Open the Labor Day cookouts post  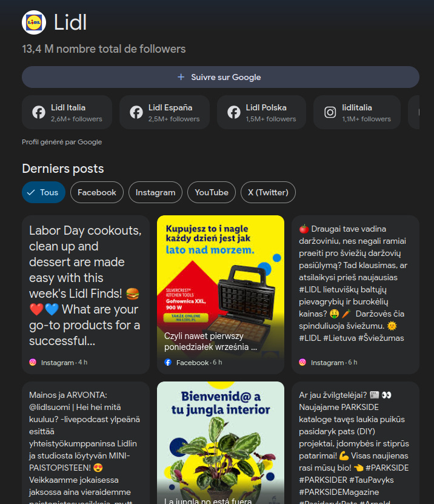click(x=85, y=294)
